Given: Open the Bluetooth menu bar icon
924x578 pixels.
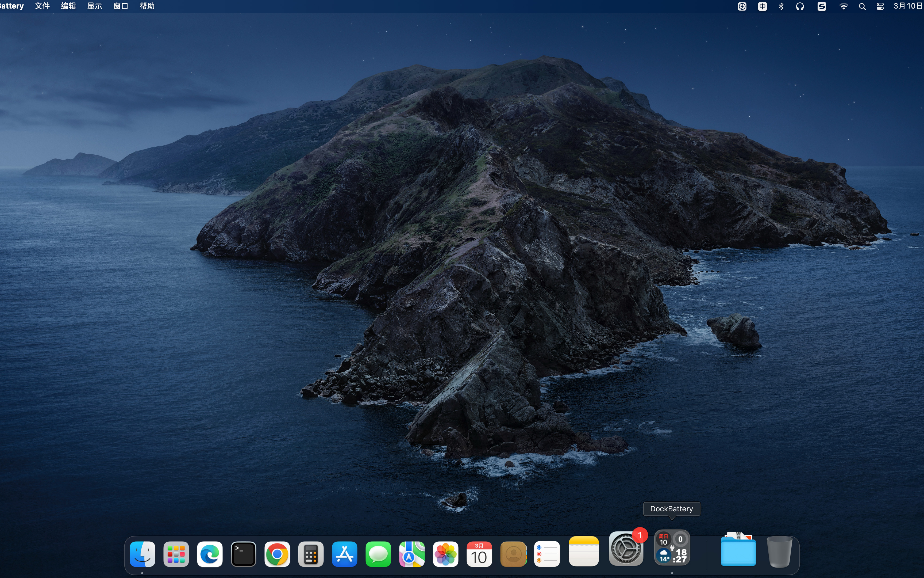Looking at the screenshot, I should point(781,6).
